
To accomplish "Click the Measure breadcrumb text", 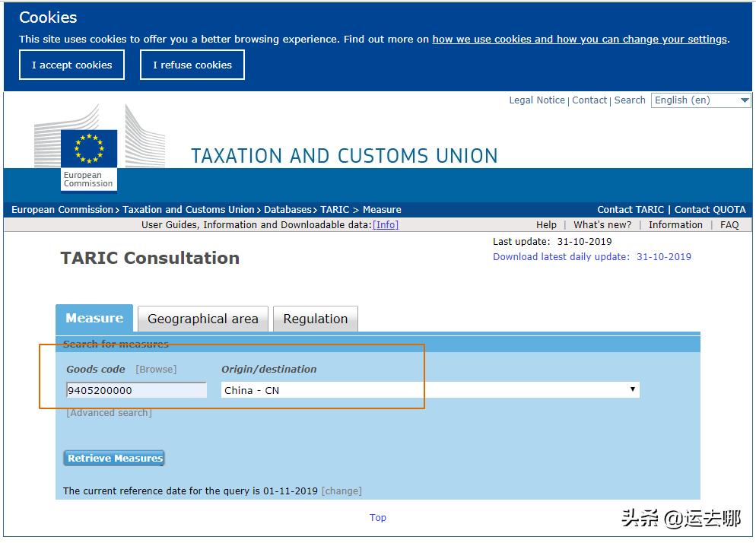I will coord(382,209).
